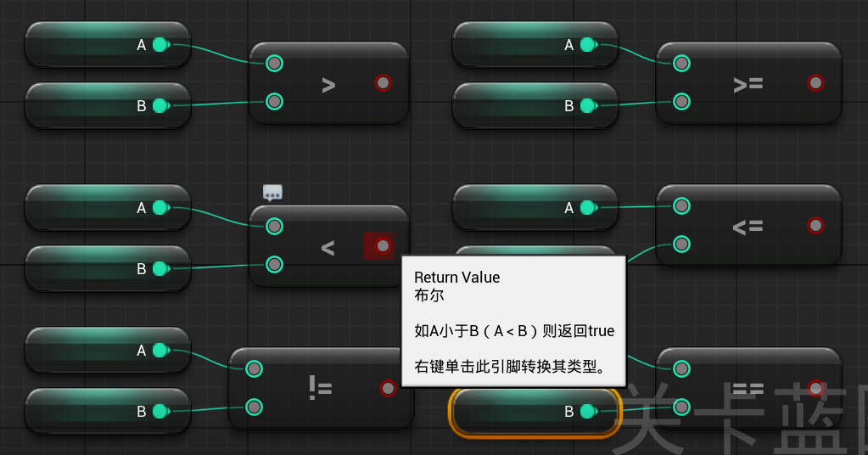The image size is (868, 455).
Task: Click output pin of variable A feeding the > node
Action: (x=160, y=44)
